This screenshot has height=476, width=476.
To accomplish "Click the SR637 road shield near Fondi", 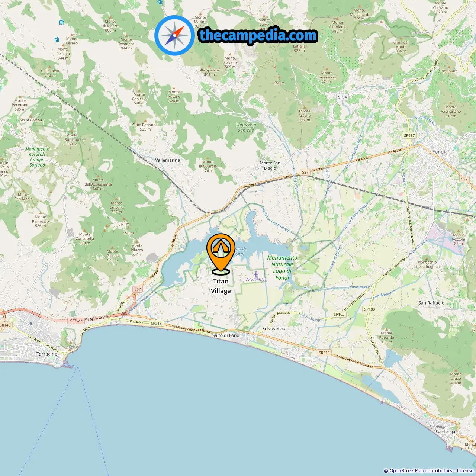I will click(409, 136).
